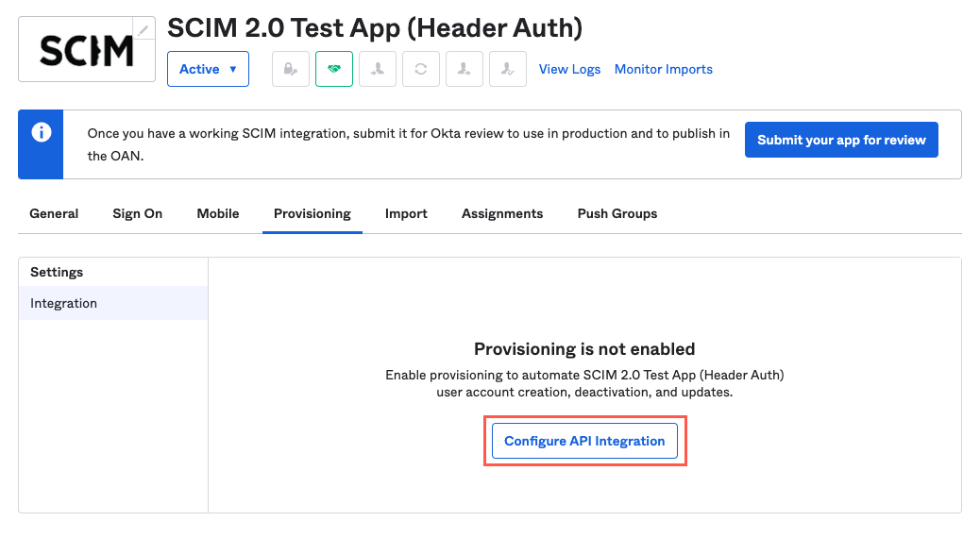Switch to the Sign On tab
Screen dimensions: 980x538
[x=138, y=213]
